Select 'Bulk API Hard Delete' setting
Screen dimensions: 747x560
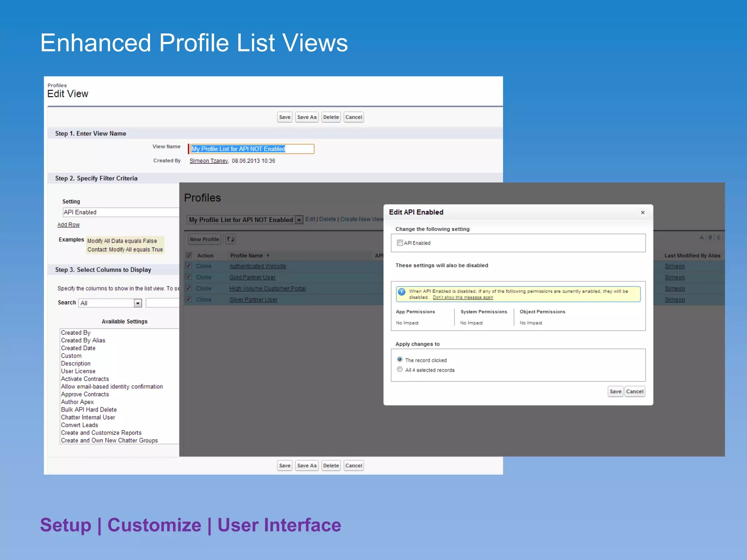tap(89, 409)
